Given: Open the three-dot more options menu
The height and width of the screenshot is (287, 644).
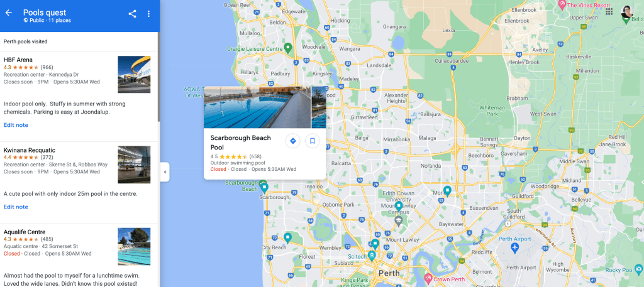Looking at the screenshot, I should (148, 14).
